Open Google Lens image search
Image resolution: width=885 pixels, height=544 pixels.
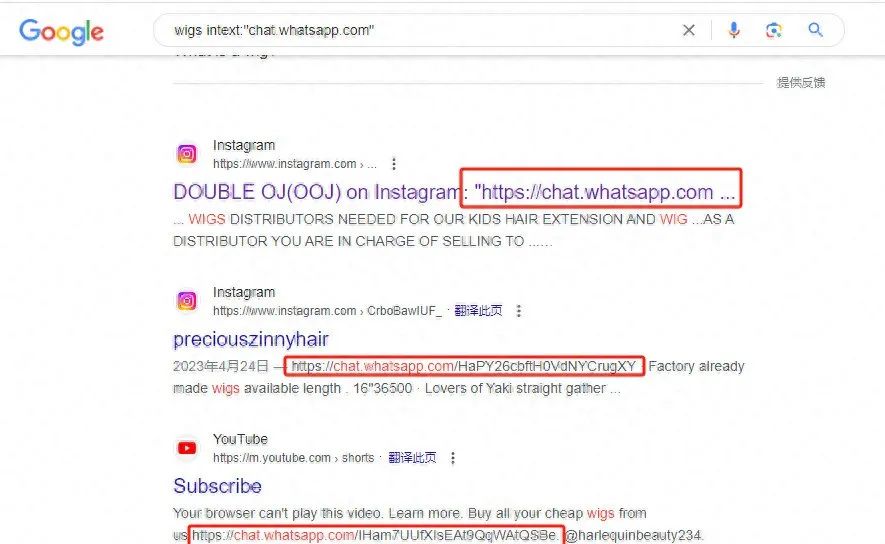[x=774, y=30]
